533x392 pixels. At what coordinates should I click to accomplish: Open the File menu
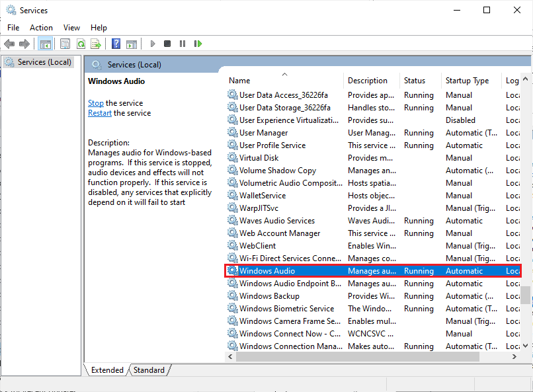pos(13,28)
